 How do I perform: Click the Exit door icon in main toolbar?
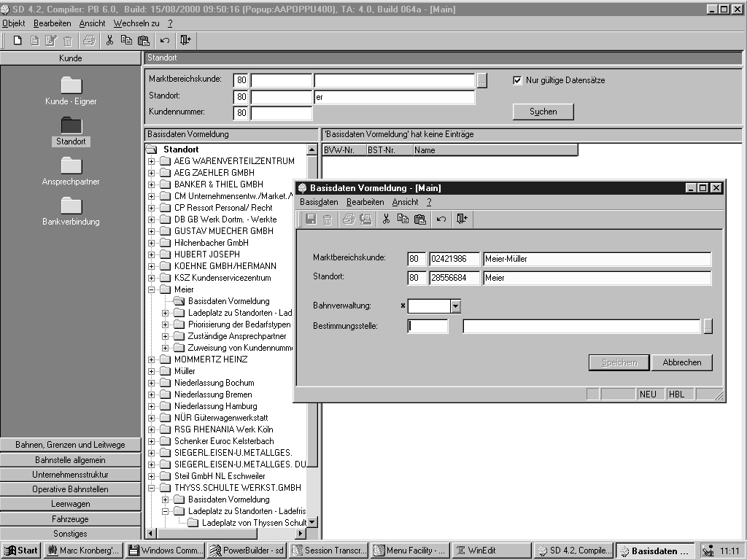coord(185,40)
